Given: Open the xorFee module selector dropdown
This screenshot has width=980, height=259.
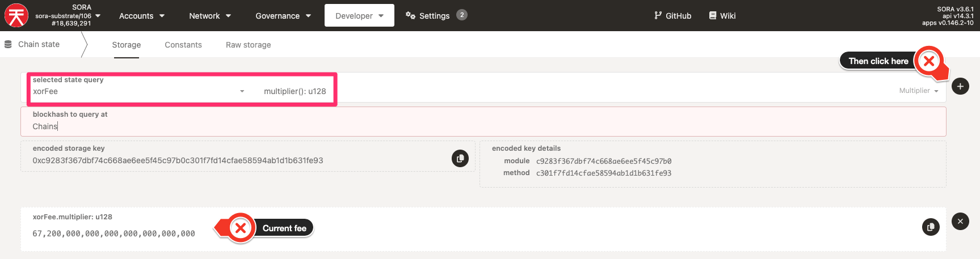Looking at the screenshot, I should tap(138, 91).
